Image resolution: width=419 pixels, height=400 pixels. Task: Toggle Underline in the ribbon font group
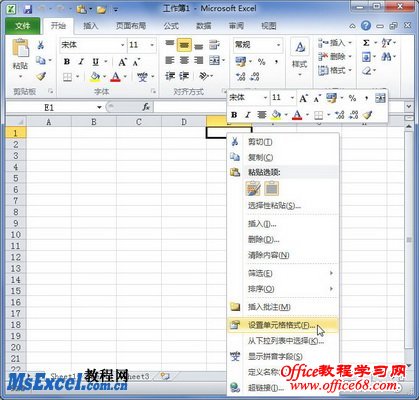pyautogui.click(x=96, y=62)
